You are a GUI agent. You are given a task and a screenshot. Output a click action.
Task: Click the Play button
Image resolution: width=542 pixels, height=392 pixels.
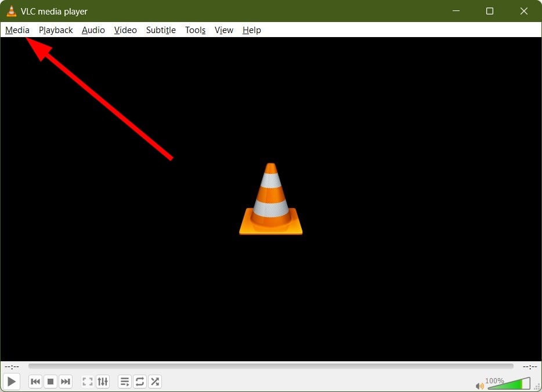pos(12,382)
